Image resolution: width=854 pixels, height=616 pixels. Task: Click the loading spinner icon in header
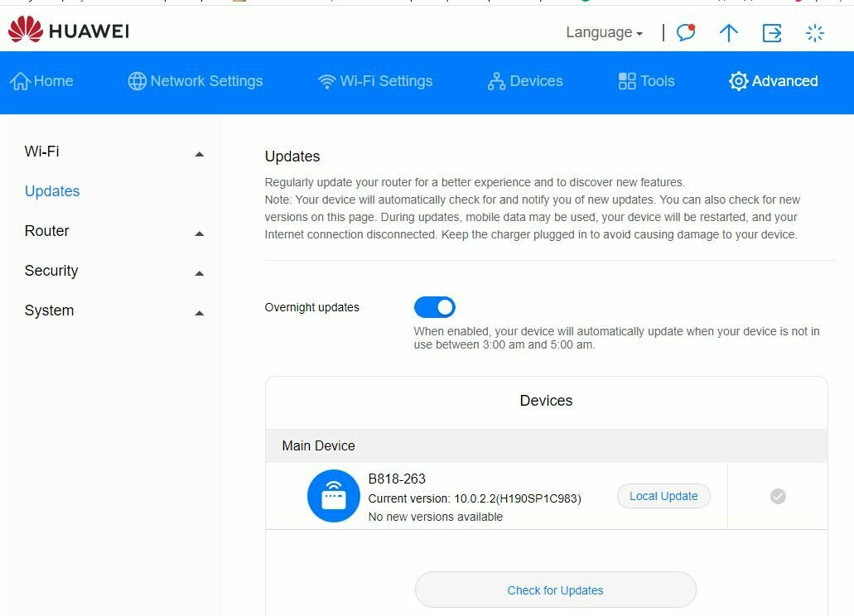pos(815,33)
